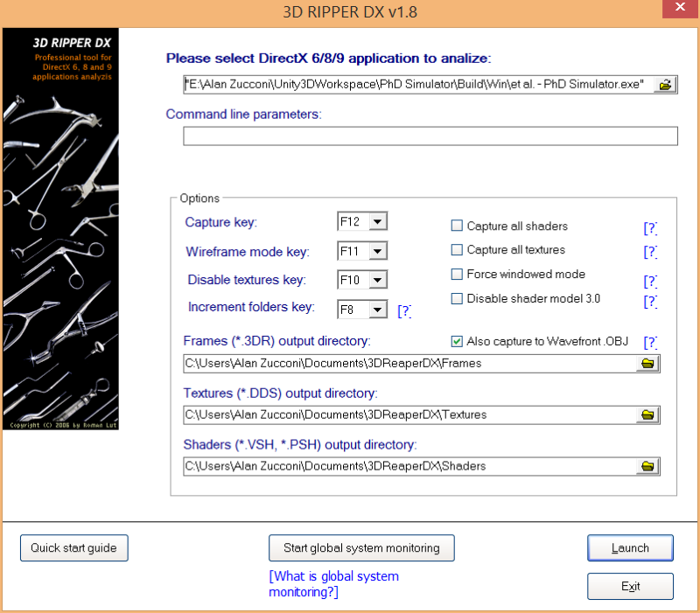
Task: Open help for Disable shader model 3.0
Action: [x=650, y=301]
